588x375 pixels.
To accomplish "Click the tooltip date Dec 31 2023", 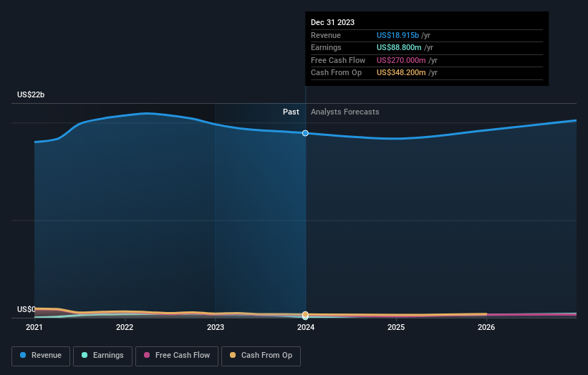I will click(332, 22).
